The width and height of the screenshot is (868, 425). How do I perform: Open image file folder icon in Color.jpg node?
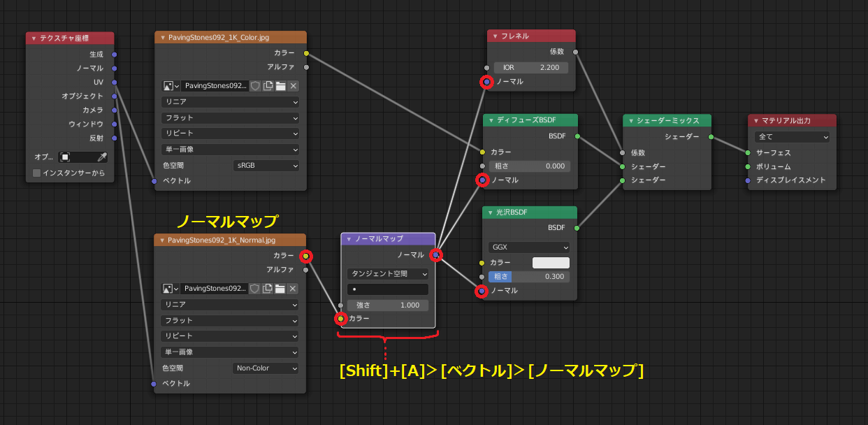click(x=280, y=86)
